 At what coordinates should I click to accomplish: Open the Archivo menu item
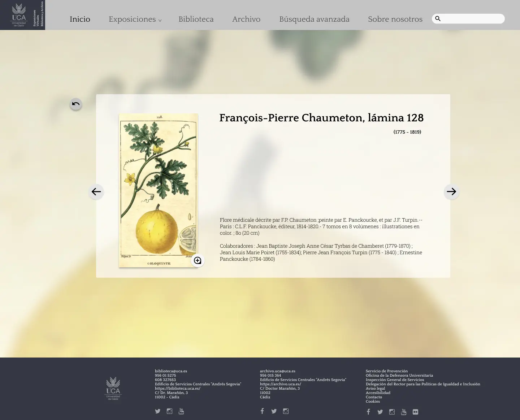pos(246,19)
